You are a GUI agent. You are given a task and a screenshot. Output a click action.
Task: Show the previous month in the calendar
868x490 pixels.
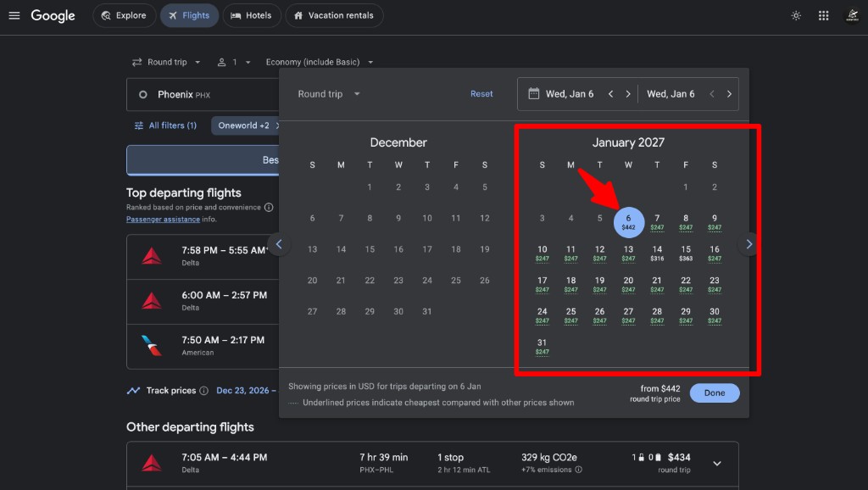pyautogui.click(x=279, y=244)
